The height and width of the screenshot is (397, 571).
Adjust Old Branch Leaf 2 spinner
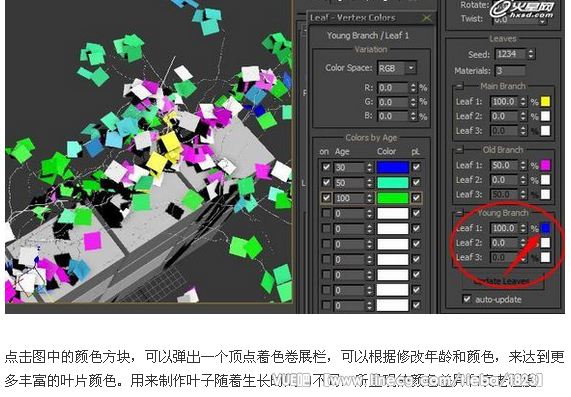[523, 180]
